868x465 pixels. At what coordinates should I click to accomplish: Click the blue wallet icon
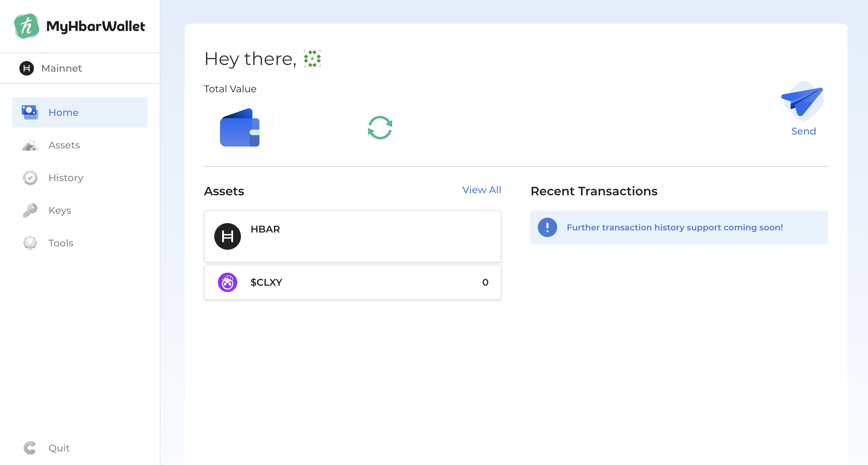pos(240,128)
